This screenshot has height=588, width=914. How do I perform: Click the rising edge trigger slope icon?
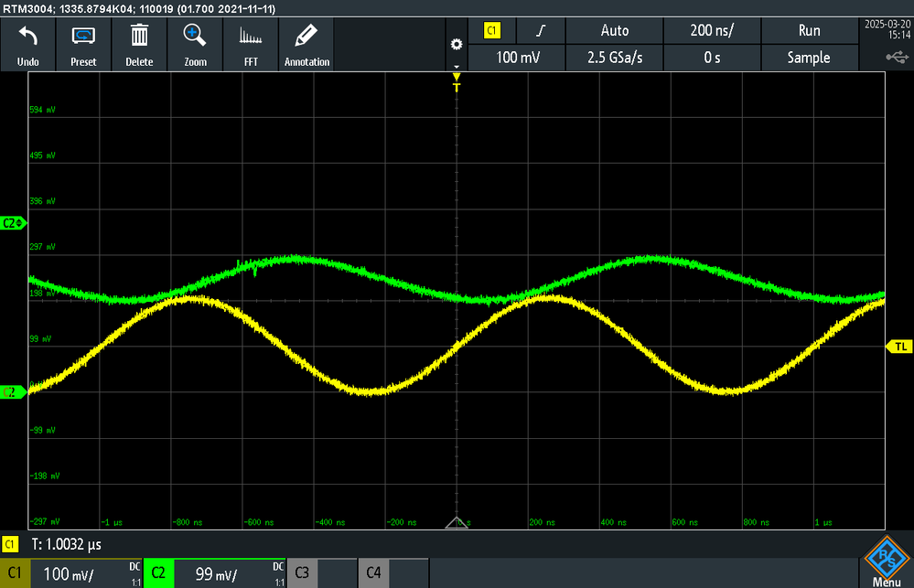(541, 30)
